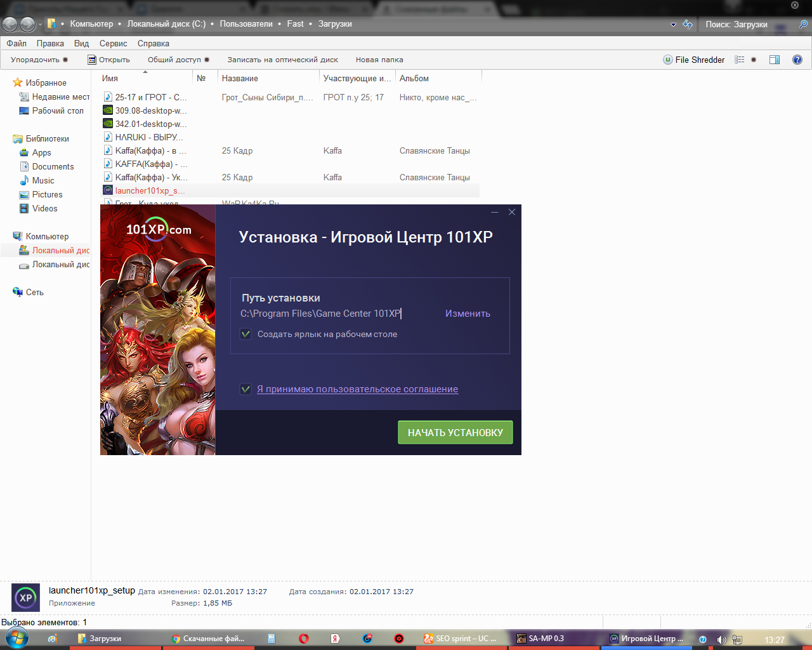
Task: Change view mode icon in toolbar
Action: click(739, 60)
